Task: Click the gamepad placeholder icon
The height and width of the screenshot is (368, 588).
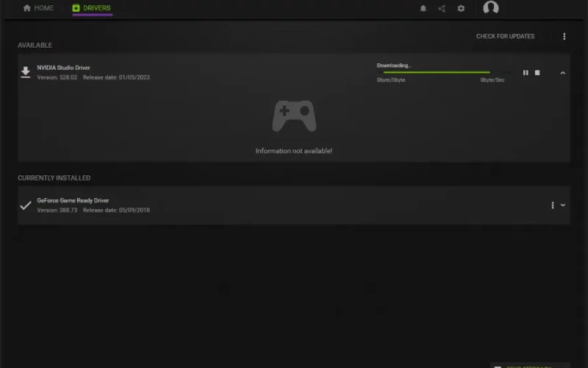Action: point(294,116)
